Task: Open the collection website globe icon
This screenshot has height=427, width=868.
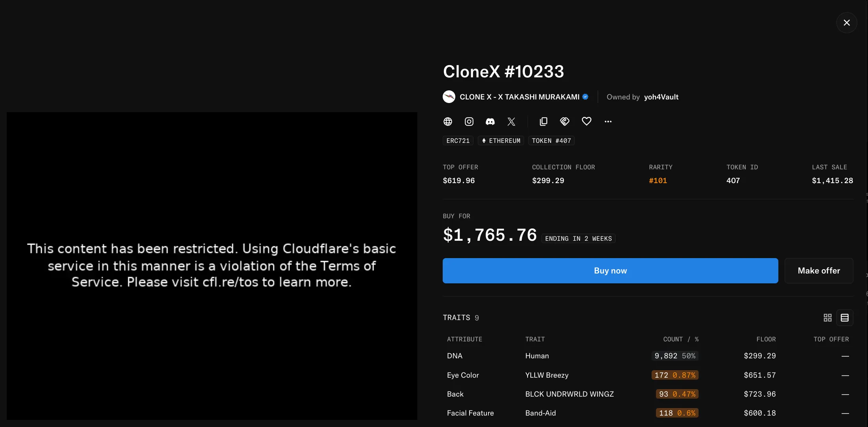Action: point(447,122)
